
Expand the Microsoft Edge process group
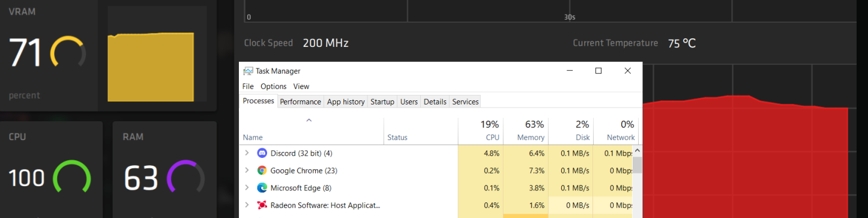[x=247, y=188]
